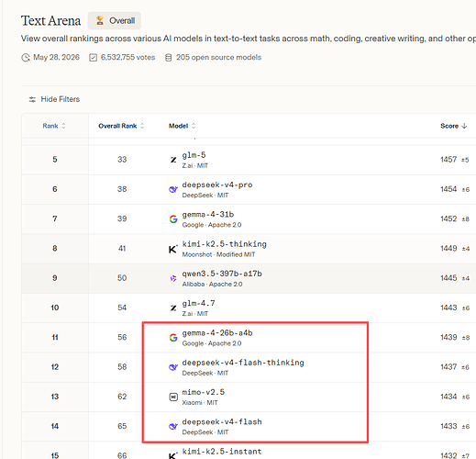The image size is (476, 459).
Task: Click the filter sliders icon
Action: (x=32, y=99)
